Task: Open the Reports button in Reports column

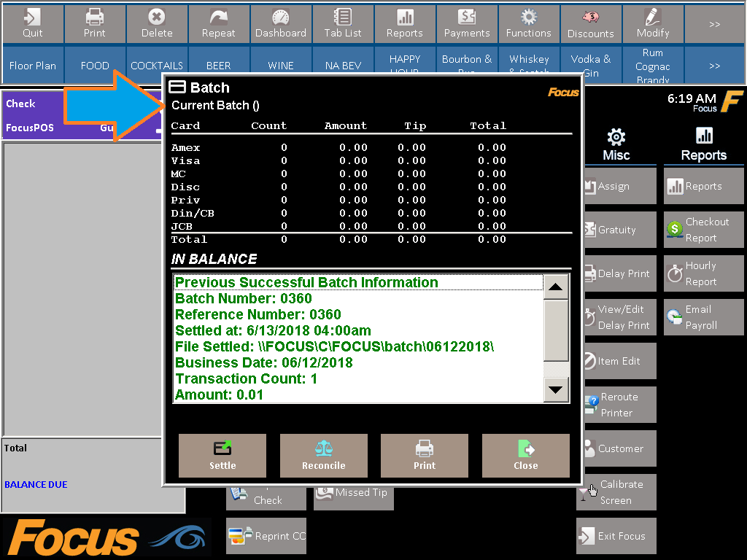Action: [704, 186]
